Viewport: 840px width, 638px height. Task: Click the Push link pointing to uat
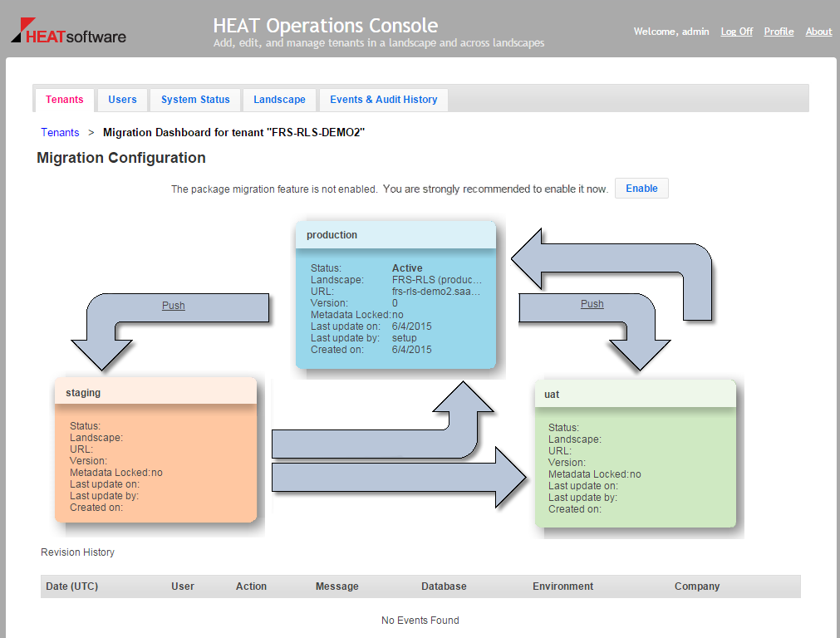coord(592,304)
